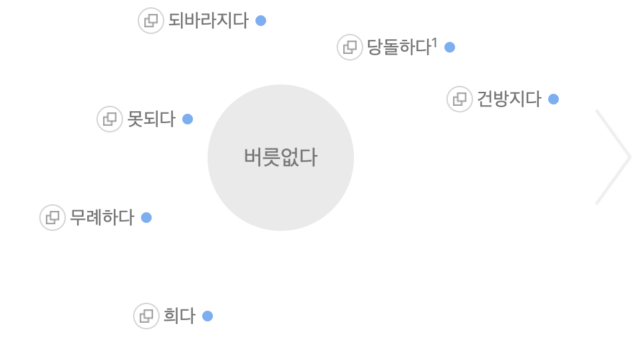Open the word 못되다
644x346 pixels.
(152, 119)
